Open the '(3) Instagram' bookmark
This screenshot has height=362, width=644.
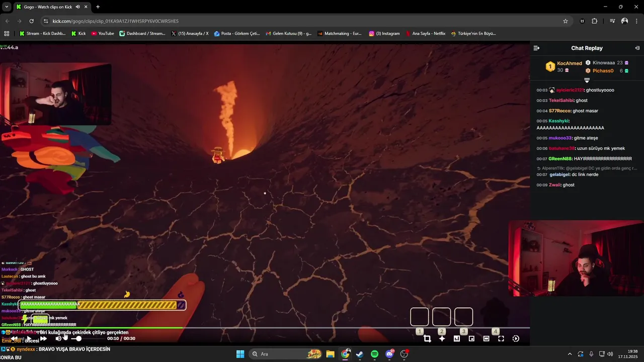click(384, 34)
